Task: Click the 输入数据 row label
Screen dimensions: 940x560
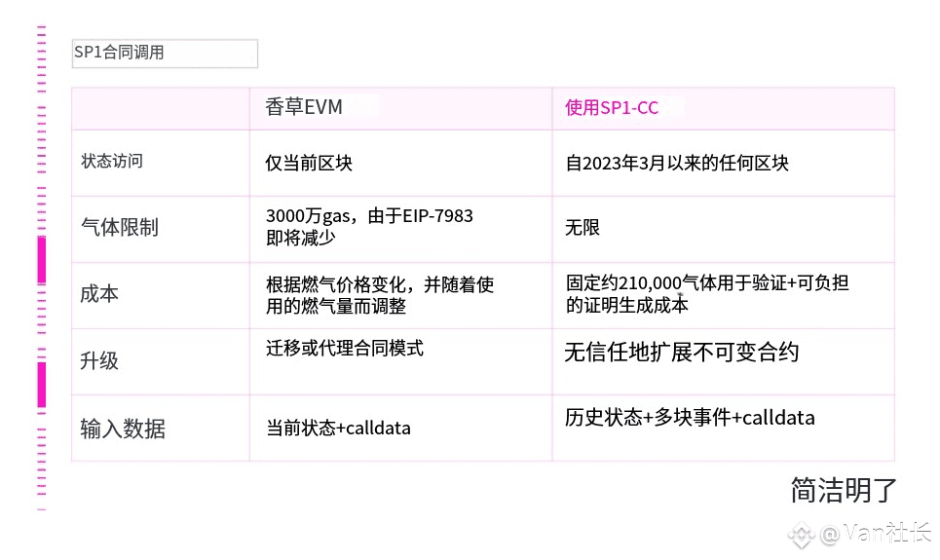Action: pos(123,429)
